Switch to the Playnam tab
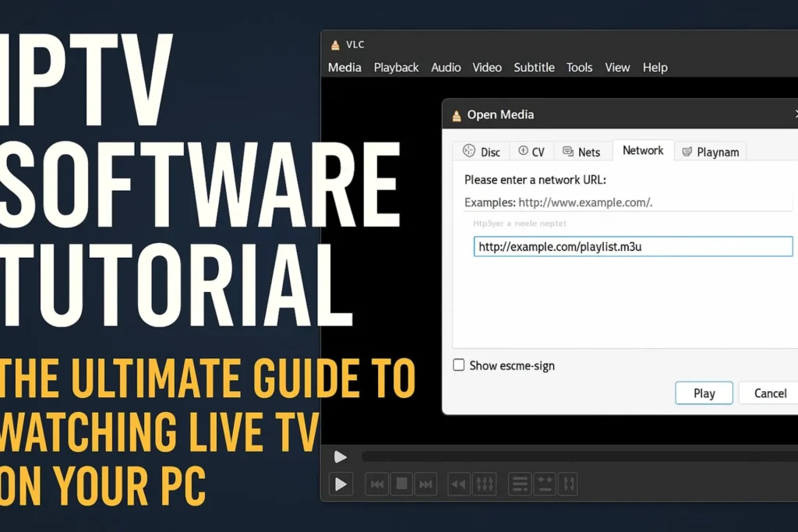This screenshot has width=798, height=532. coord(711,152)
